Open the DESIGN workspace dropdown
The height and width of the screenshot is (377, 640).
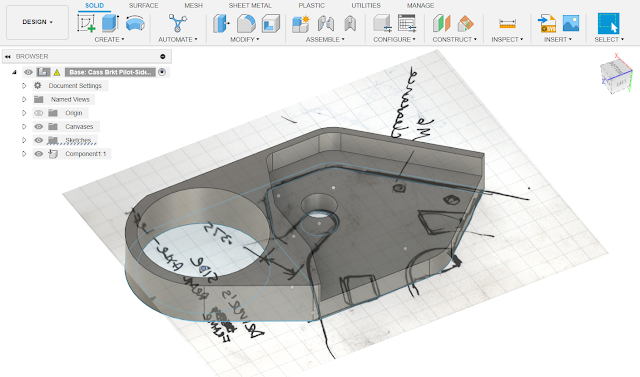(x=37, y=22)
